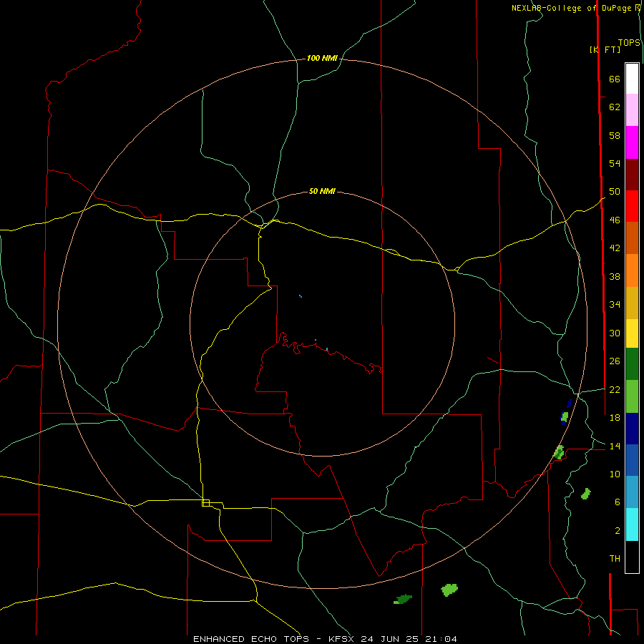Click the cyan legend swatch
The image size is (644, 644).
632,525
